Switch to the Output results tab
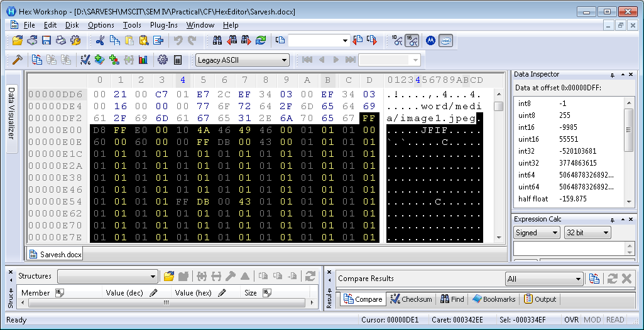The image size is (644, 330). [540, 299]
